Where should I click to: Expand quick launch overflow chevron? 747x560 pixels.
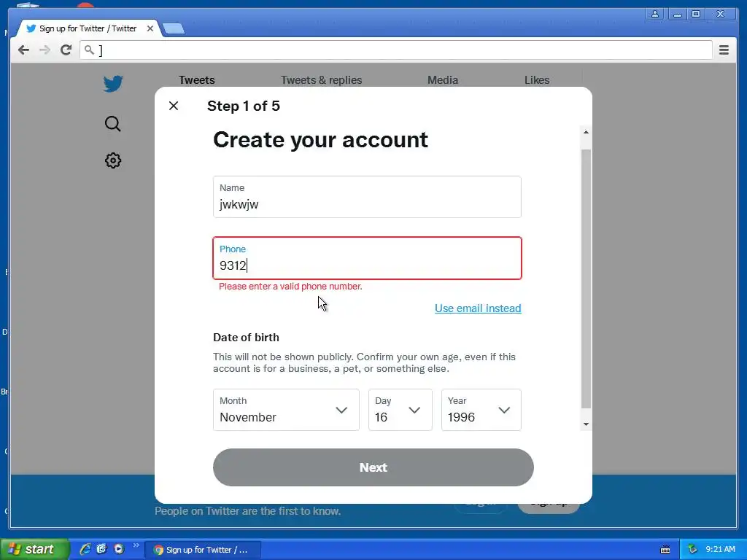click(x=136, y=545)
